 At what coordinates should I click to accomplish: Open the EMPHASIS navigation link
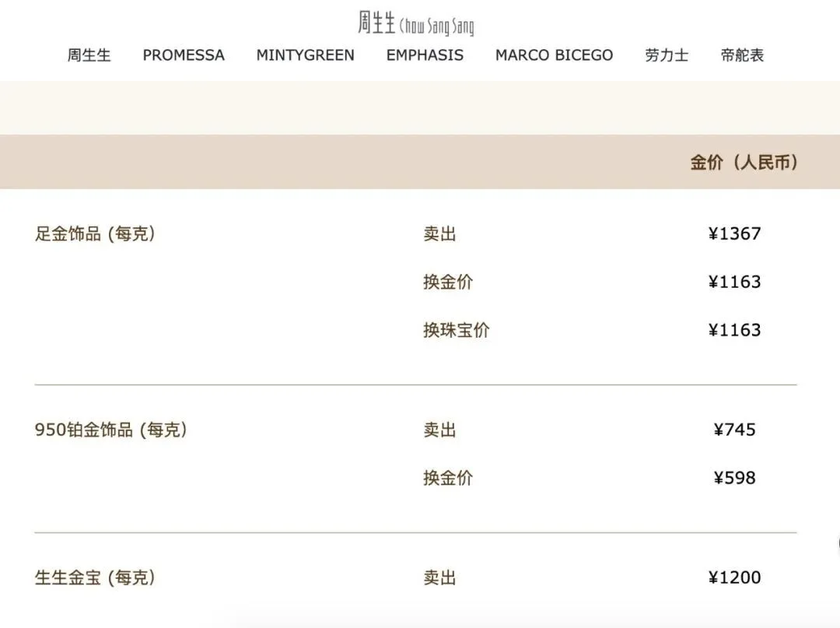click(425, 55)
